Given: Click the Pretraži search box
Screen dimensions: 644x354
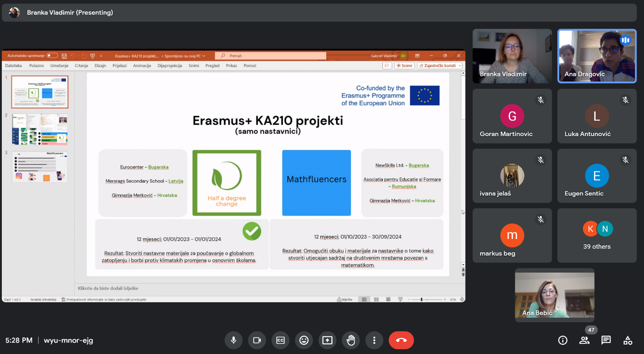Looking at the screenshot, I should tap(271, 56).
